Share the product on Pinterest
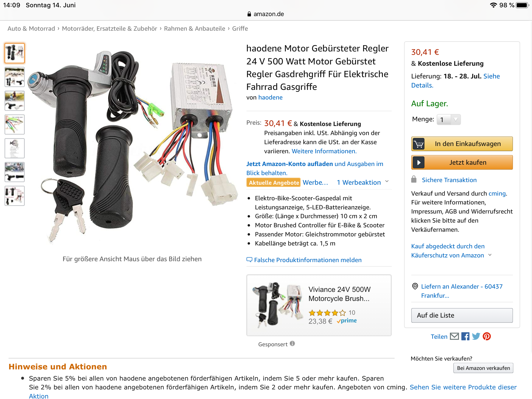The height and width of the screenshot is (399, 532). [x=487, y=336]
